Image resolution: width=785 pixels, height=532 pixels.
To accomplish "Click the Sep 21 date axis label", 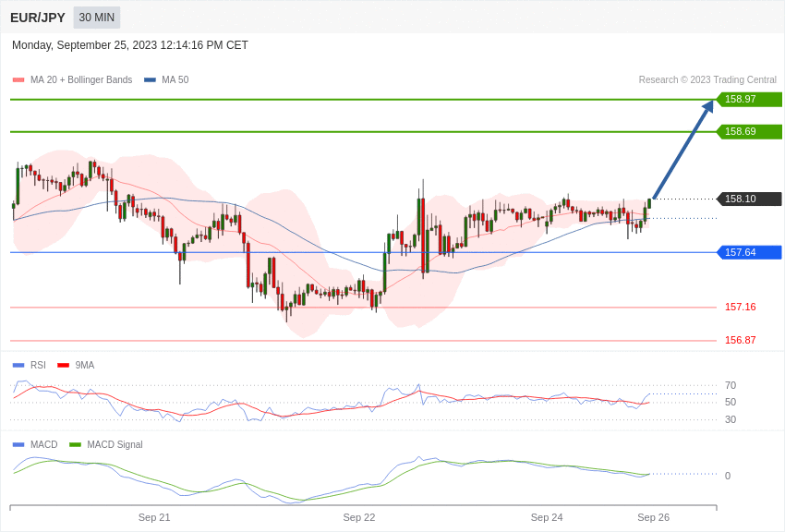I will click(x=154, y=517).
